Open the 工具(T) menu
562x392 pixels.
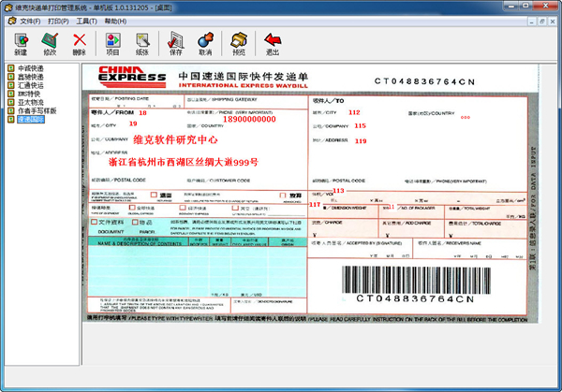pyautogui.click(x=86, y=22)
